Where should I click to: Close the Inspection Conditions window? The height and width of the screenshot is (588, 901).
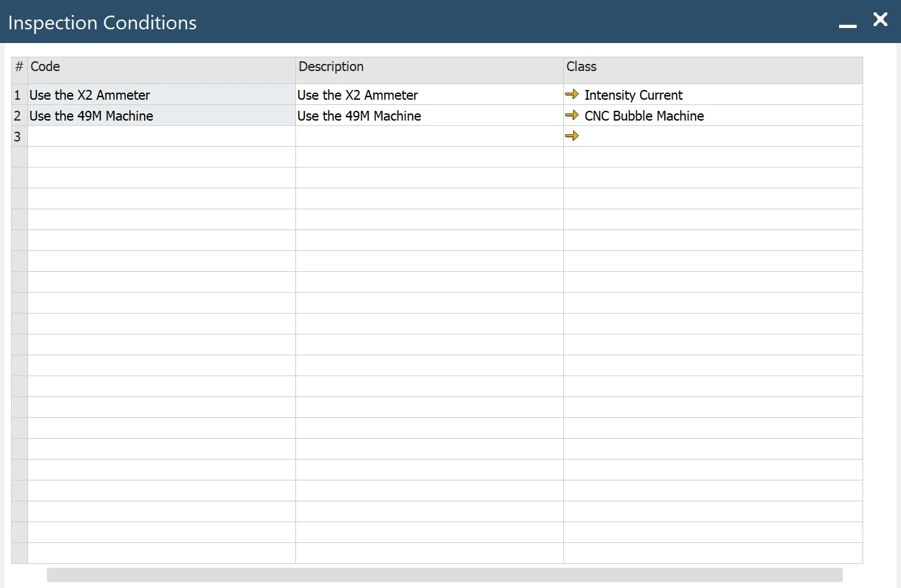[880, 20]
